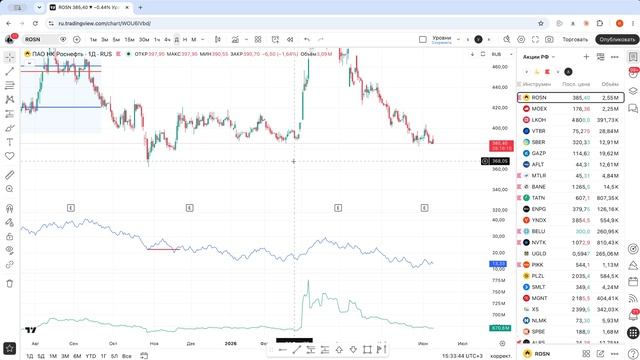Click the Торговать button
The height and width of the screenshot is (360, 640).
[x=575, y=40]
